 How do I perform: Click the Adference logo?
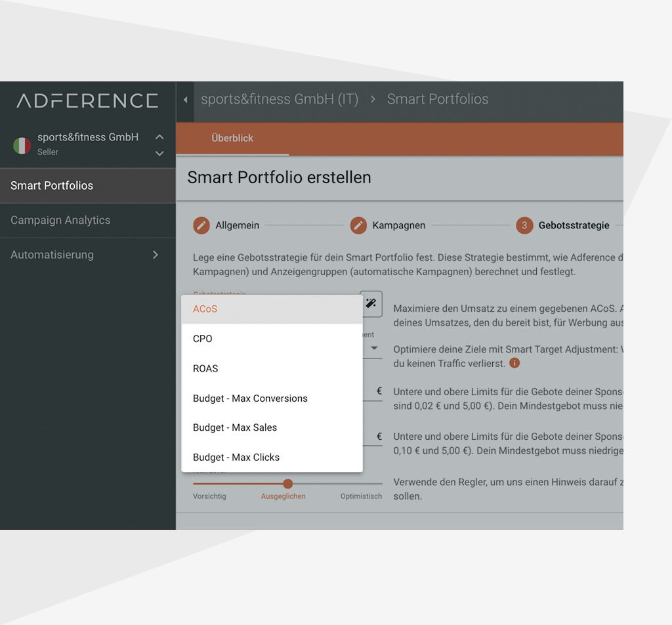[x=87, y=100]
